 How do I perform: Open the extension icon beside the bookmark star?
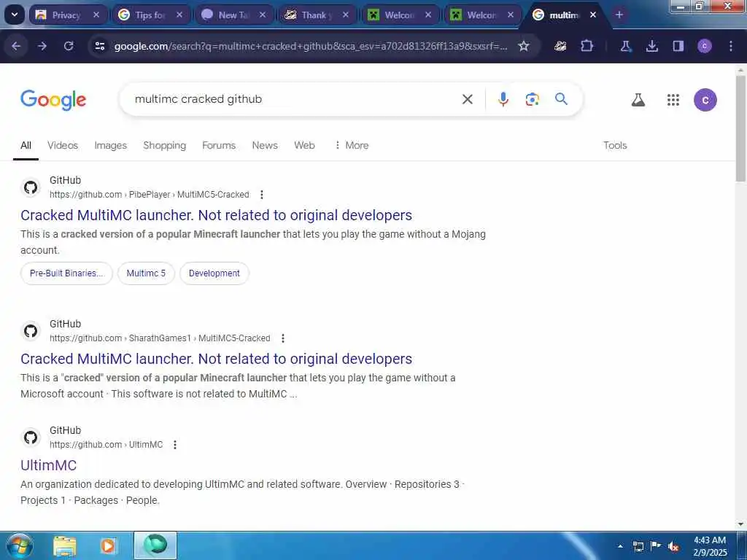point(561,46)
